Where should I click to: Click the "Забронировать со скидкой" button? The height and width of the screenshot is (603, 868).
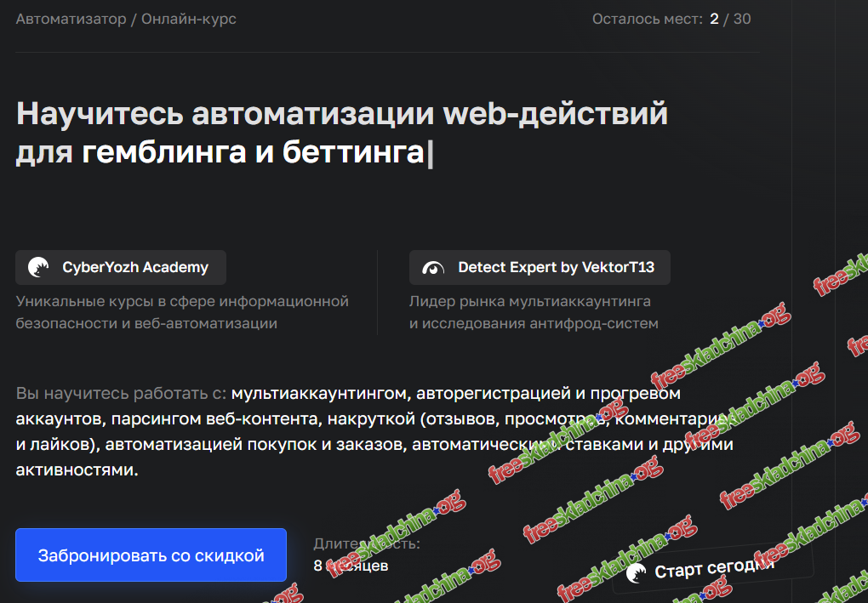click(151, 555)
